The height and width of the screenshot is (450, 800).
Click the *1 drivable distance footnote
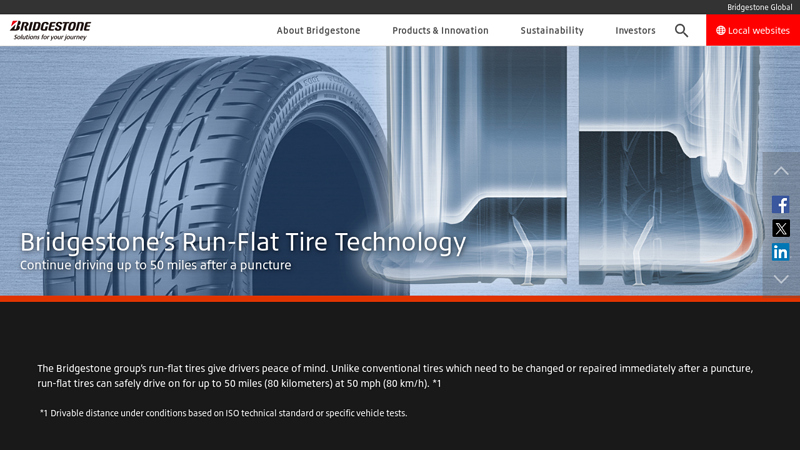coord(223,413)
